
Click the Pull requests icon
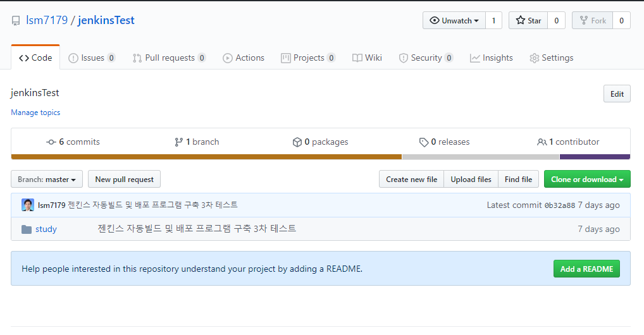click(137, 58)
